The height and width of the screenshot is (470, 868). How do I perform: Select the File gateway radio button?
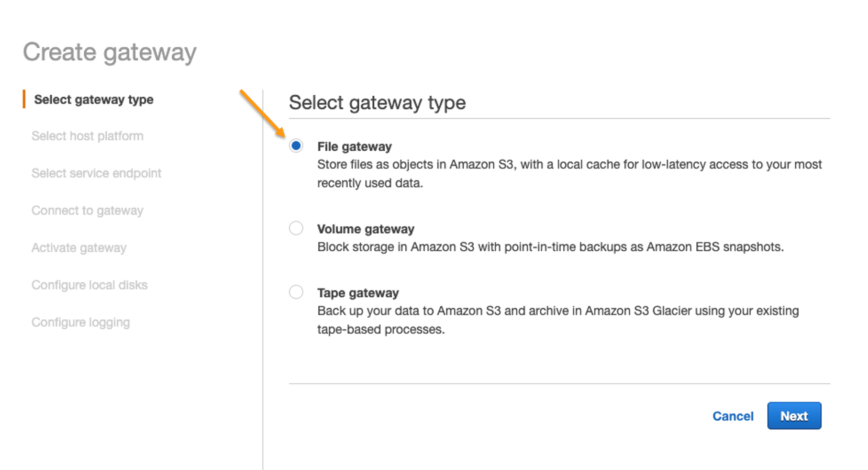tap(296, 146)
